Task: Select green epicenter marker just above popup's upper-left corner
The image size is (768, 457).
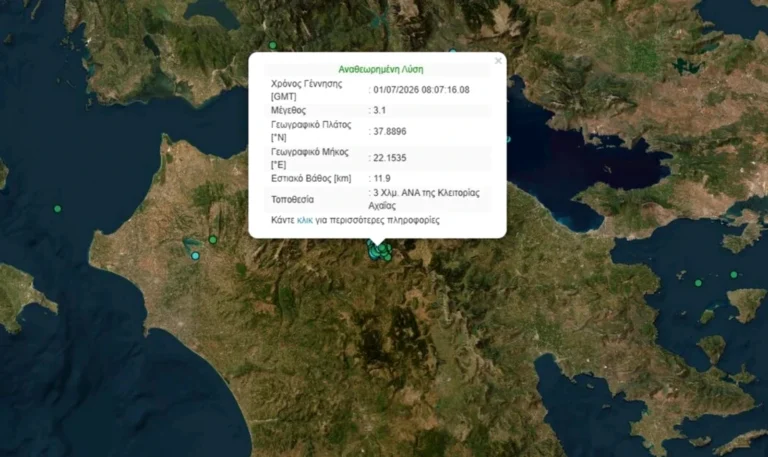Action: coord(273,46)
